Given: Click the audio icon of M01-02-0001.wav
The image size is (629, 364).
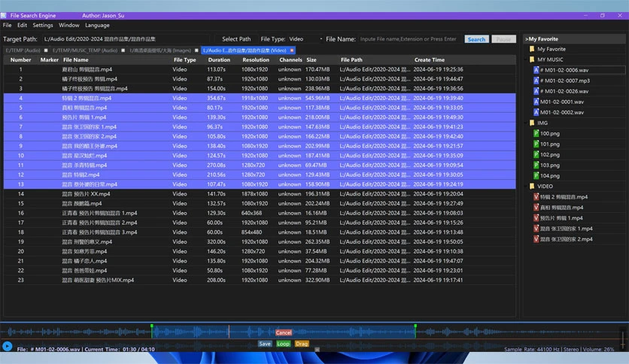Looking at the screenshot, I should click(536, 102).
